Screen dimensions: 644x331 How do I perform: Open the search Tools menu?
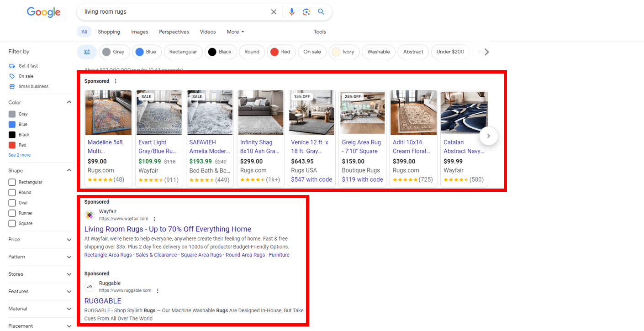coord(320,32)
